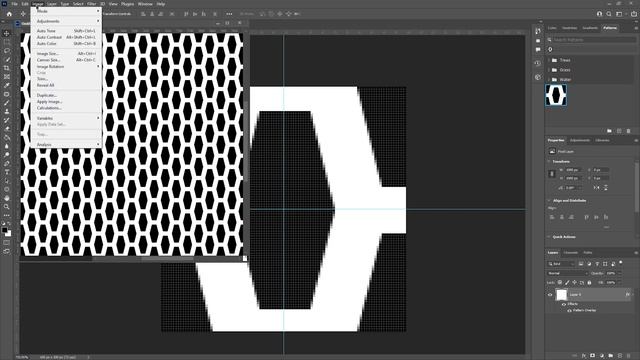Select the Move tool in the toolbar
This screenshot has width=640, height=360.
tap(7, 33)
